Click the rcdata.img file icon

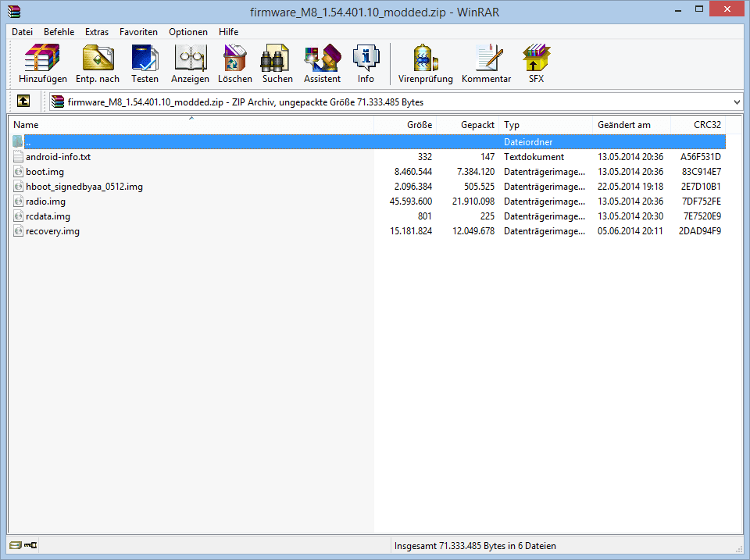[18, 216]
